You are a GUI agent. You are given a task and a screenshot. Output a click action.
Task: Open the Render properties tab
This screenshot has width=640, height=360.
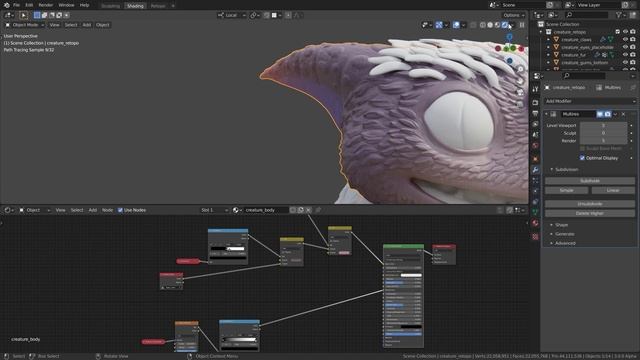tap(535, 102)
